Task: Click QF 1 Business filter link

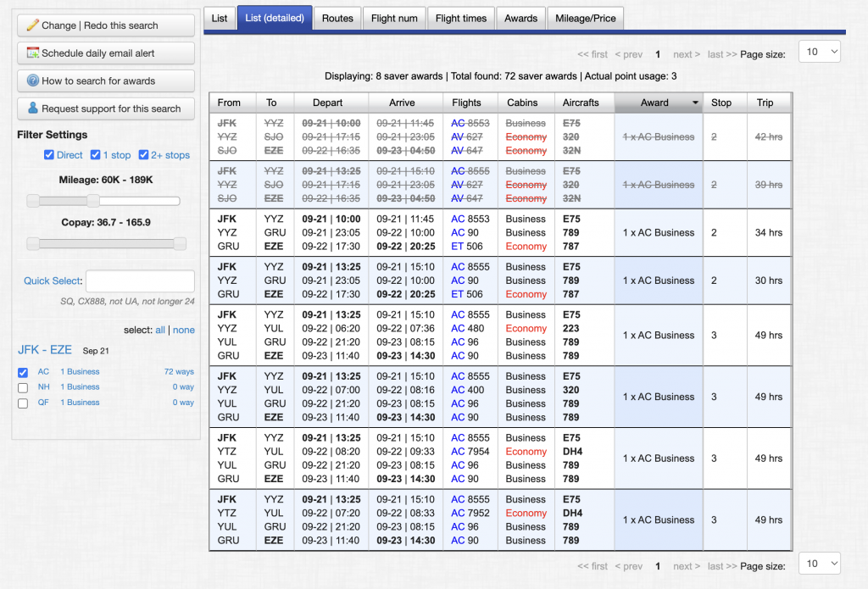Action: (80, 403)
